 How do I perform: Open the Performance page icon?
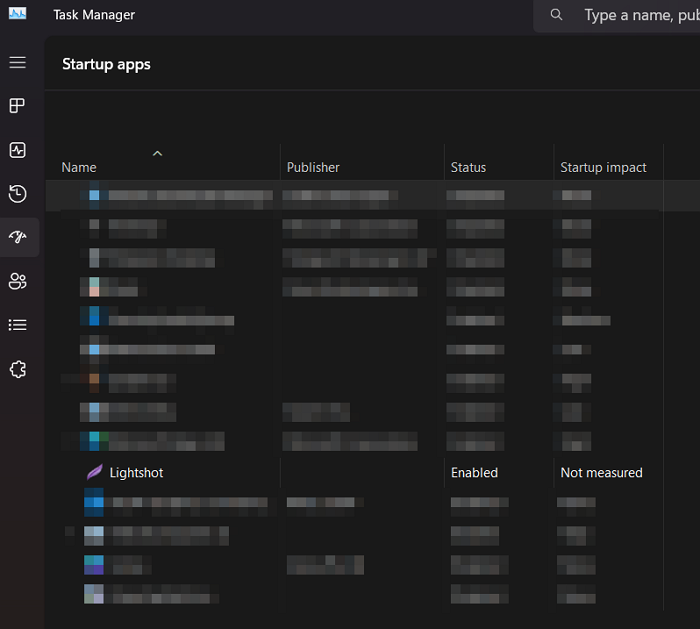tap(17, 150)
